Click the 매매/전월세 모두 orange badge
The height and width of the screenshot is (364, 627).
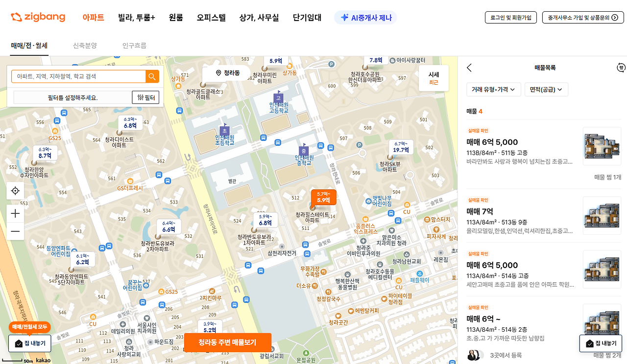point(29,327)
